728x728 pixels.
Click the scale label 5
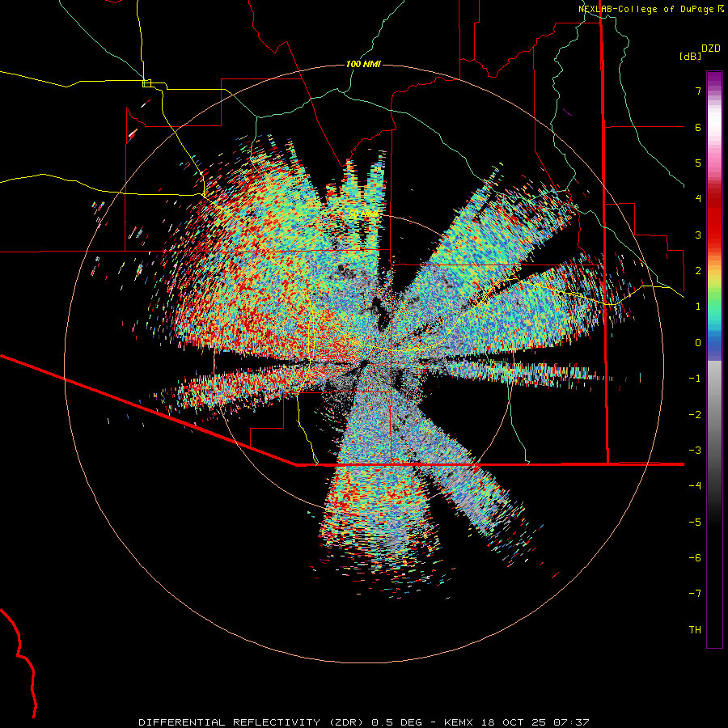point(698,163)
